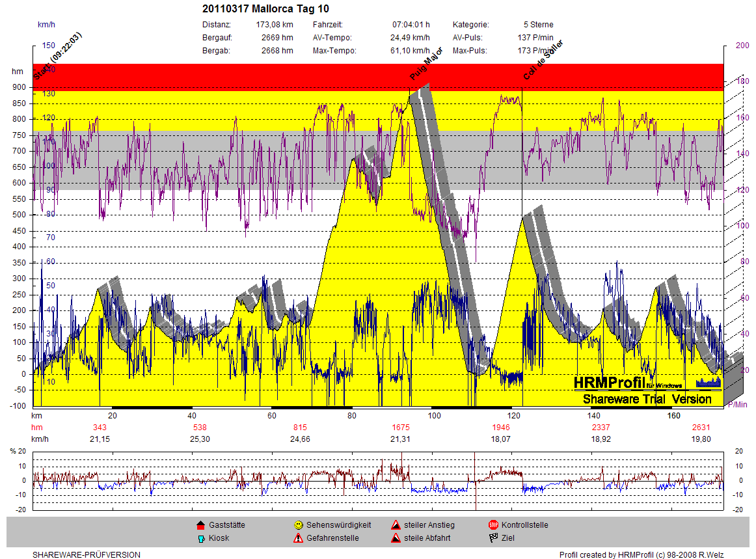Click the Shareware Trial Version text
The image size is (756, 559).
click(647, 399)
